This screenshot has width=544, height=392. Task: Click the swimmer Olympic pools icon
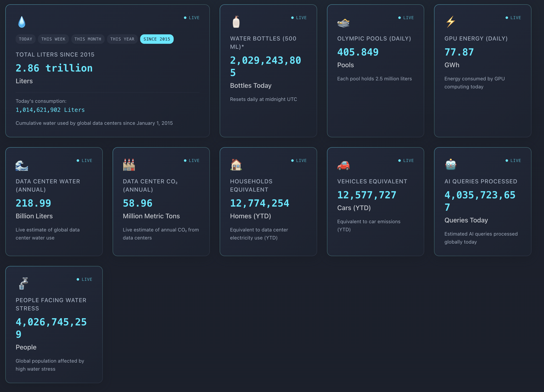[343, 23]
